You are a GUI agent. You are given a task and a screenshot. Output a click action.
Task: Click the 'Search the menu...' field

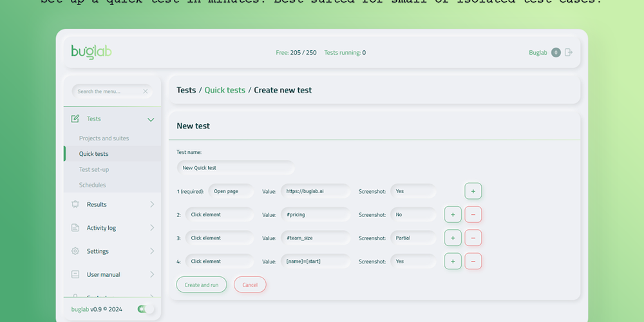(x=112, y=91)
